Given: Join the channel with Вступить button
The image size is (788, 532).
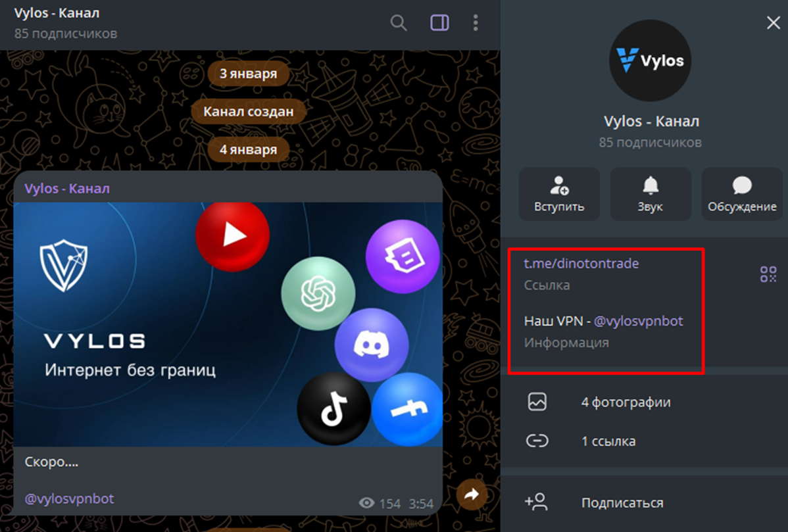Looking at the screenshot, I should click(559, 194).
